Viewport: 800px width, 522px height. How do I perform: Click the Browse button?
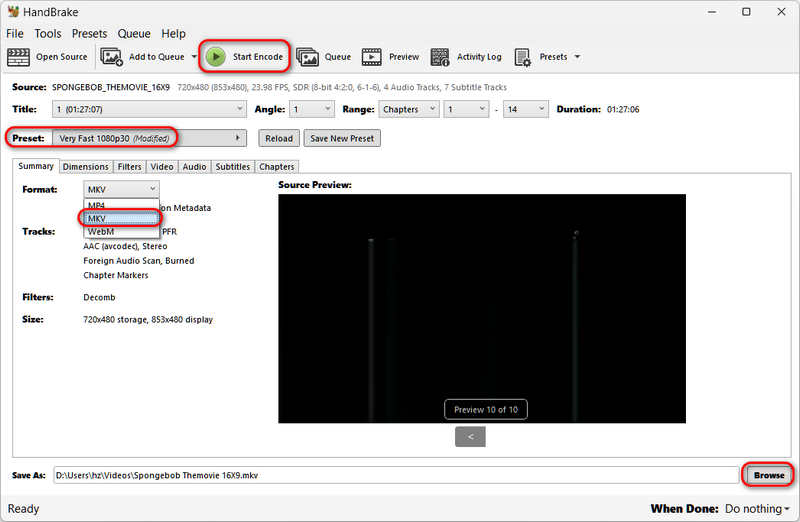tap(768, 475)
